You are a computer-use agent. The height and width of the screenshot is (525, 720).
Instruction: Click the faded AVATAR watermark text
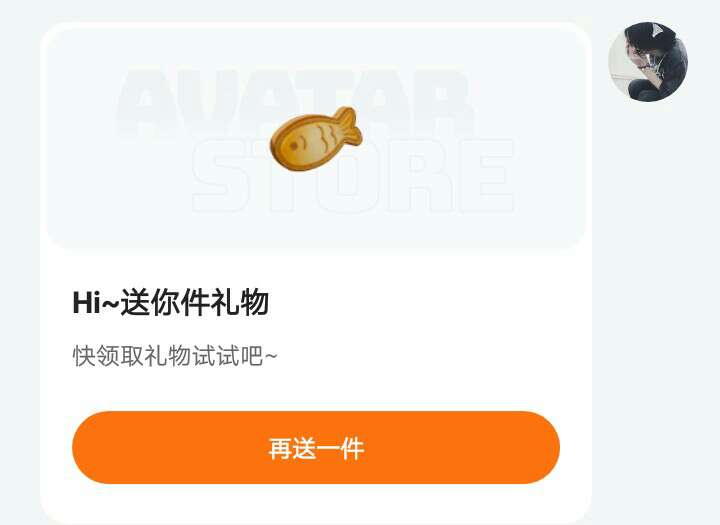(x=294, y=101)
